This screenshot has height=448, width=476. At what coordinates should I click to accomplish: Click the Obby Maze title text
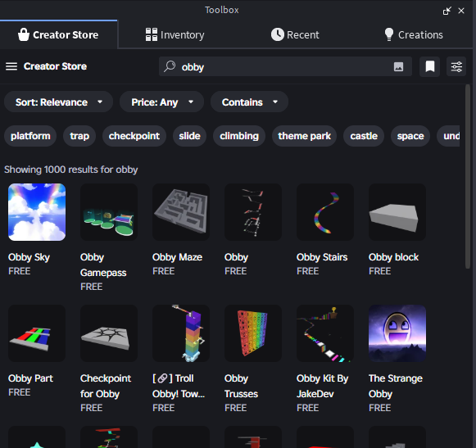[177, 257]
